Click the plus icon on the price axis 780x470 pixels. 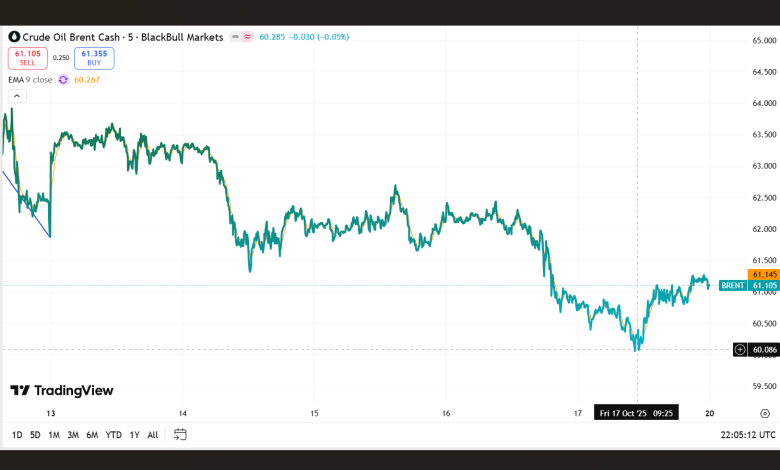739,349
